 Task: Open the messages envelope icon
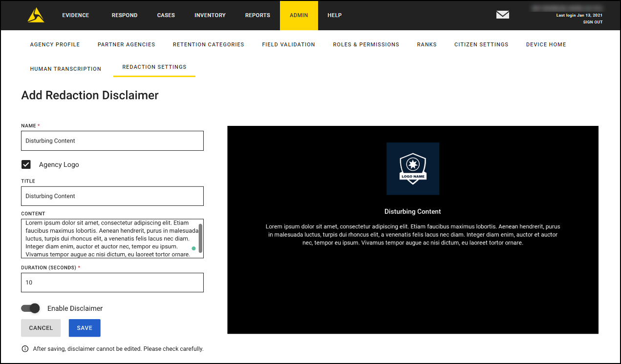coord(502,15)
